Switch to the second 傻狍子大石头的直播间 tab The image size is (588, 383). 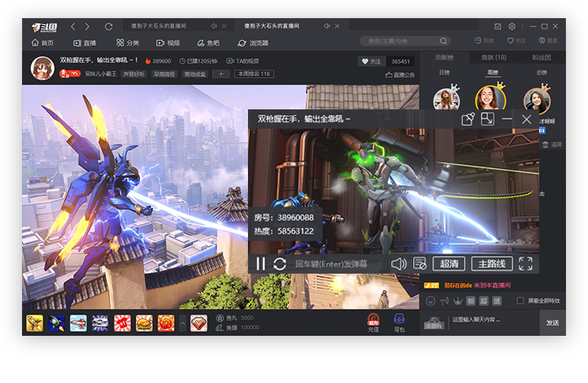tap(272, 26)
